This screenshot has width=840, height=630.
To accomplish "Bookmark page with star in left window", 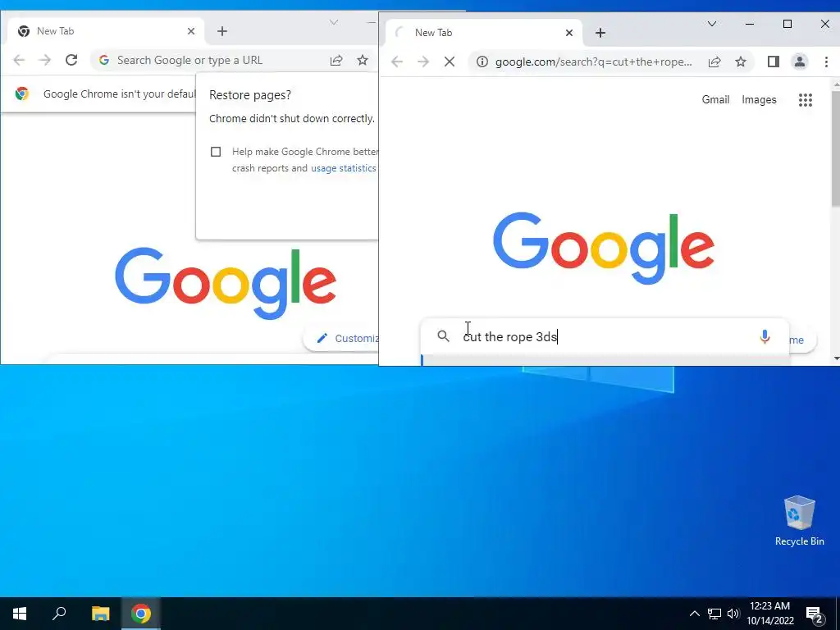I will coord(363,60).
